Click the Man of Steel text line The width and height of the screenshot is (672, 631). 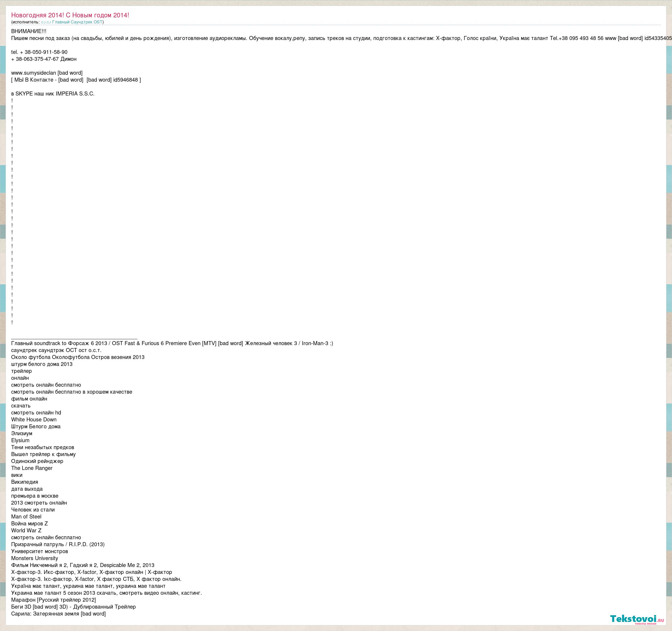tap(26, 516)
